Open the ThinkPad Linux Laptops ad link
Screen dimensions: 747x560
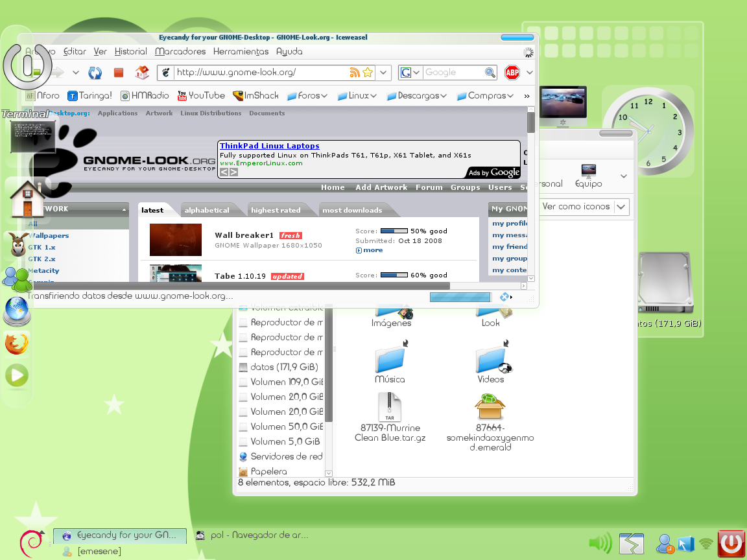coord(270,146)
